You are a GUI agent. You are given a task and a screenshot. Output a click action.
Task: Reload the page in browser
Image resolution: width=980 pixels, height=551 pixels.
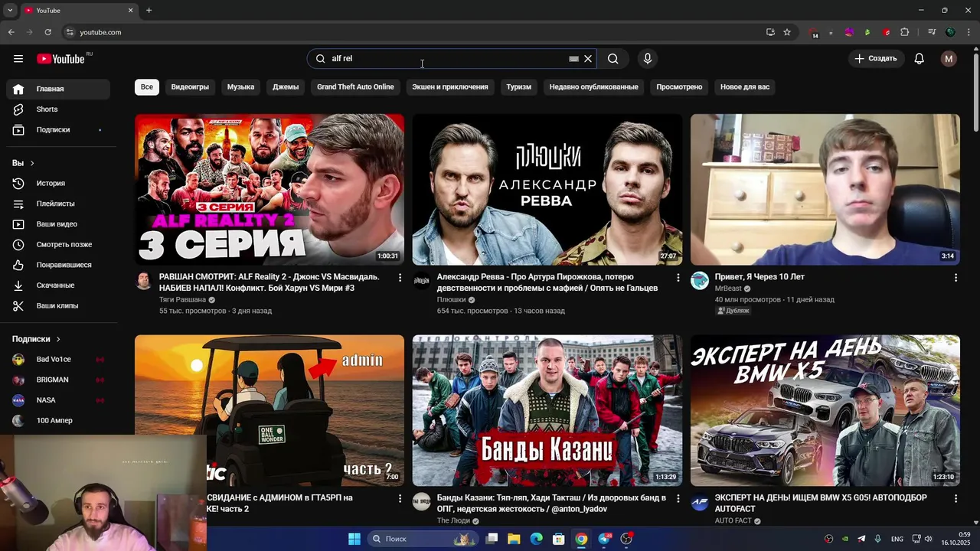47,32
